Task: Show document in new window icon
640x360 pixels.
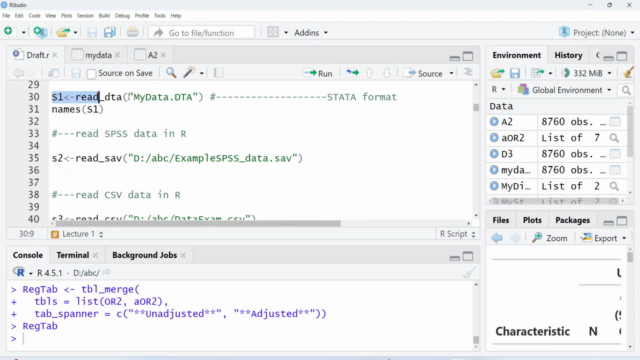Action: (53, 73)
